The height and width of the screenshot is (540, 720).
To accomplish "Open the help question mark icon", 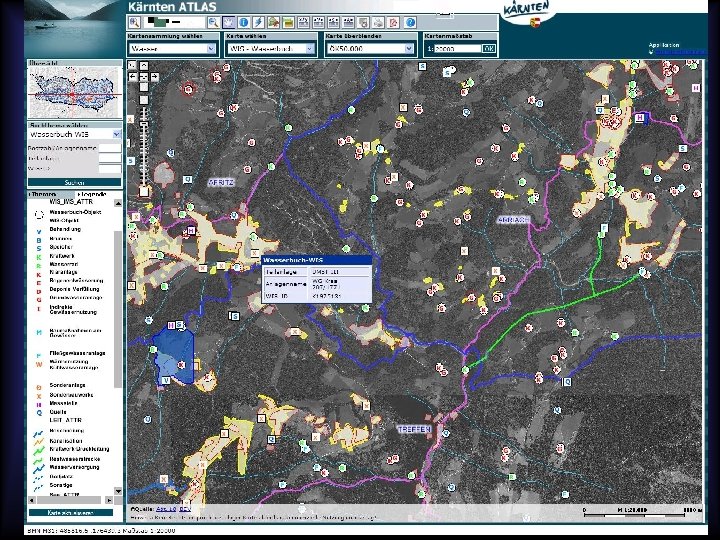I will pos(410,22).
